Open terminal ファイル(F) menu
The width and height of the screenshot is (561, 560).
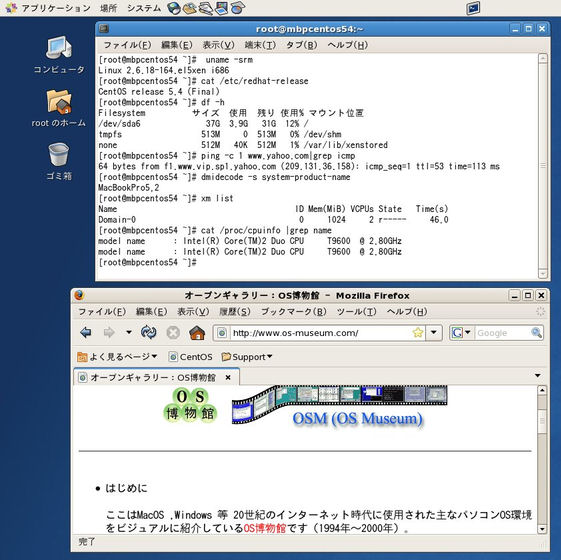pyautogui.click(x=127, y=45)
